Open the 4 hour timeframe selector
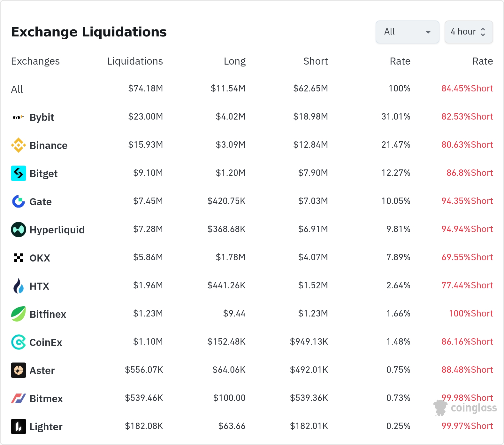This screenshot has width=504, height=445. (x=469, y=32)
